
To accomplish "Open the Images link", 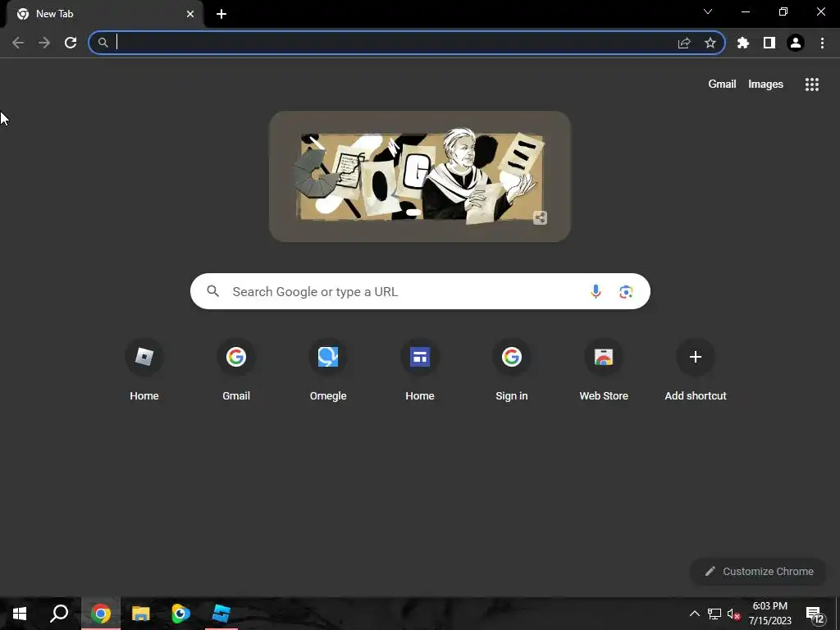I will tap(765, 84).
